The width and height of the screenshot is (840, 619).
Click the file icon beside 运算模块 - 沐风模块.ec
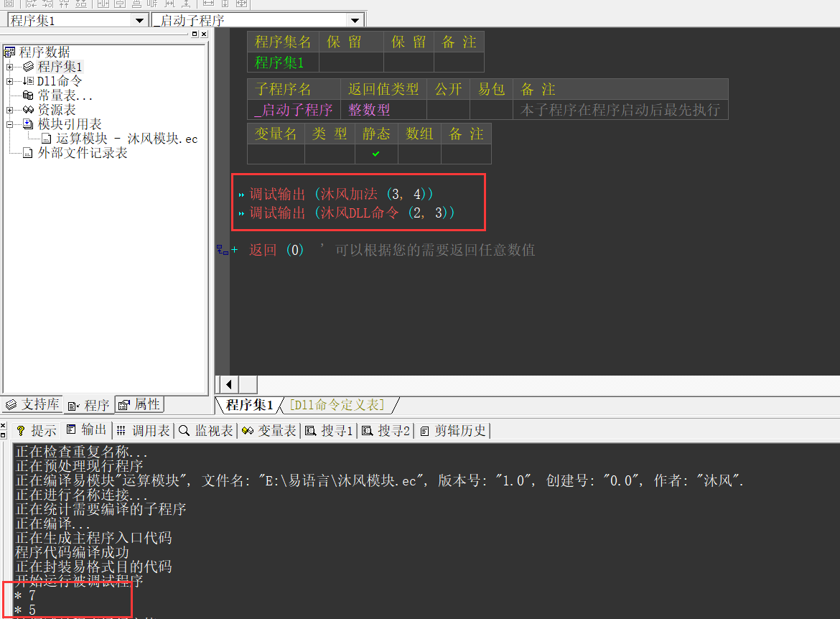coord(47,139)
